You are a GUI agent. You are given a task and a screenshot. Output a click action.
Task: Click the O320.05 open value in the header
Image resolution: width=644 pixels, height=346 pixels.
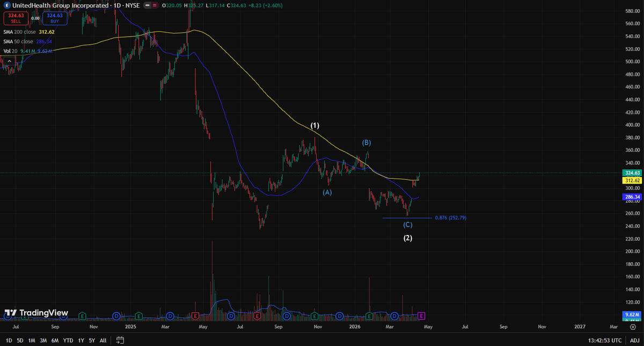(172, 5)
